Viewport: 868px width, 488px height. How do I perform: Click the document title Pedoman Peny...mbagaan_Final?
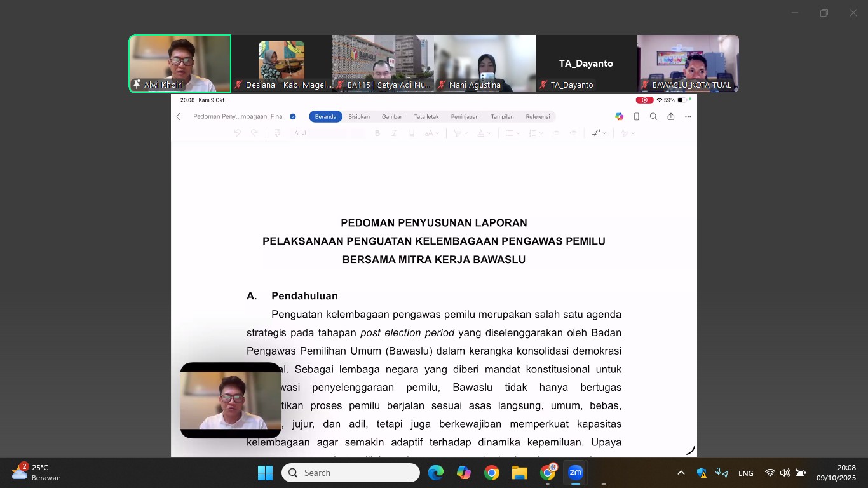coord(238,117)
